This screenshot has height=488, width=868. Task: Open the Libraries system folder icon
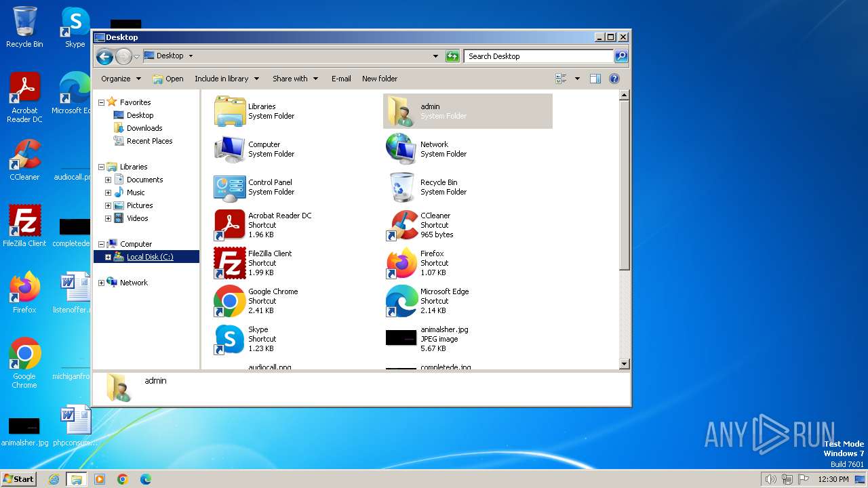230,111
